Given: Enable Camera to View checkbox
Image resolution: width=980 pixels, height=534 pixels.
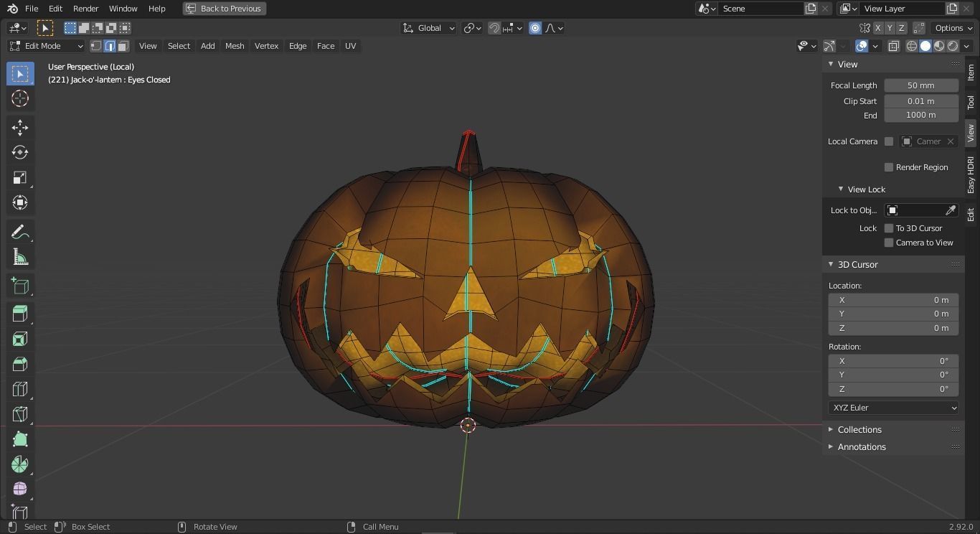Looking at the screenshot, I should pos(889,243).
